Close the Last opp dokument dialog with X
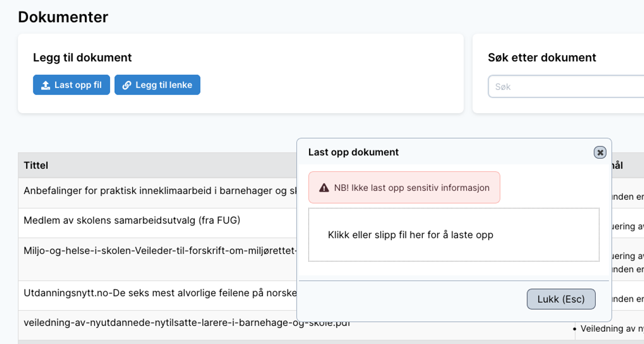The height and width of the screenshot is (344, 644). (600, 152)
